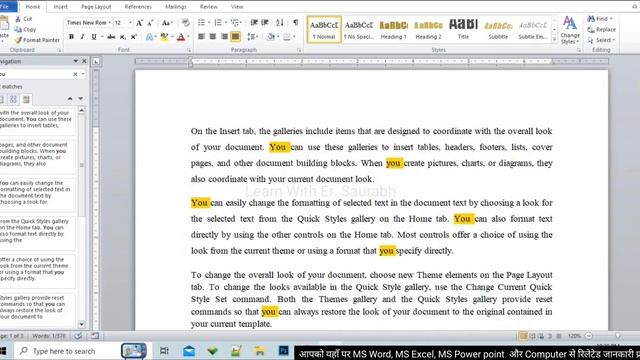Switch to Print Layout view in status bar
Viewport: 640px width, 360px height.
(523, 336)
